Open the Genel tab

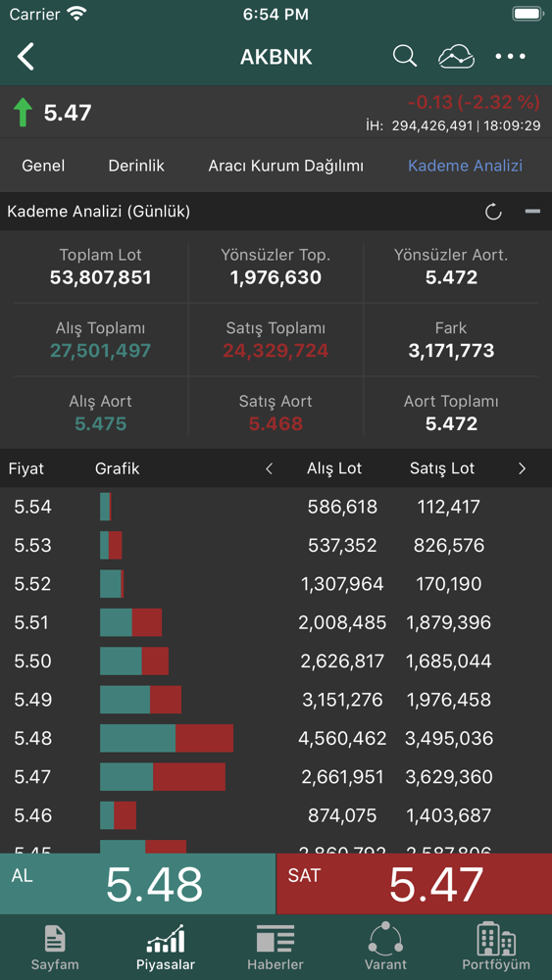43,166
